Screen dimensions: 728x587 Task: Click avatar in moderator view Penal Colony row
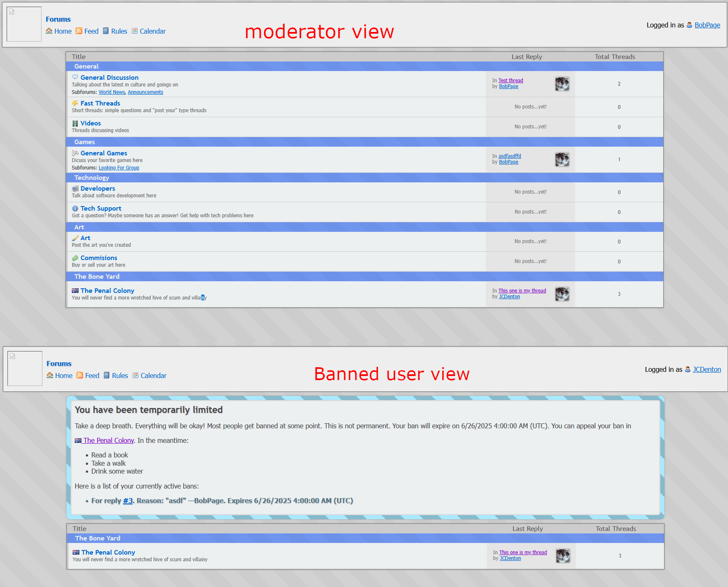562,294
